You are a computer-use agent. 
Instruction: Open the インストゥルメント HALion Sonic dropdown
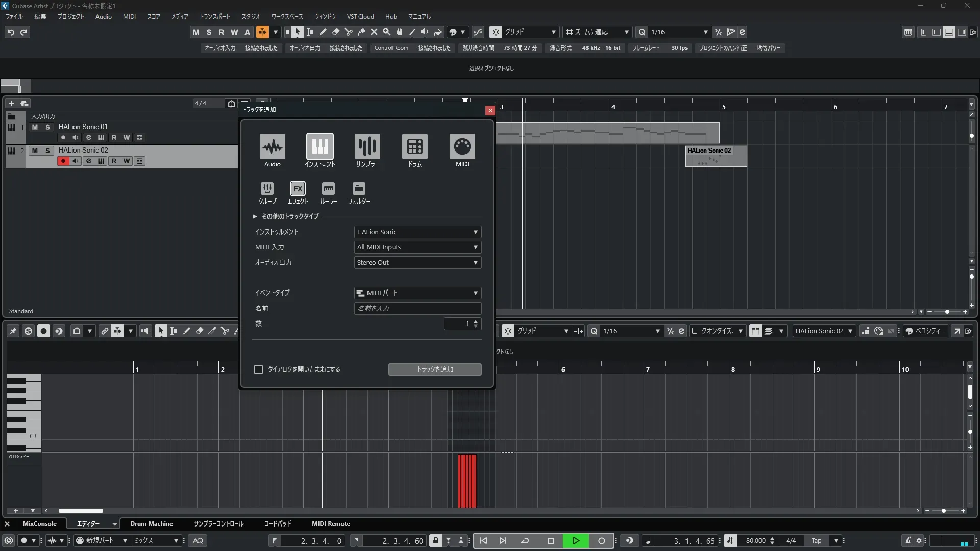[x=418, y=232]
